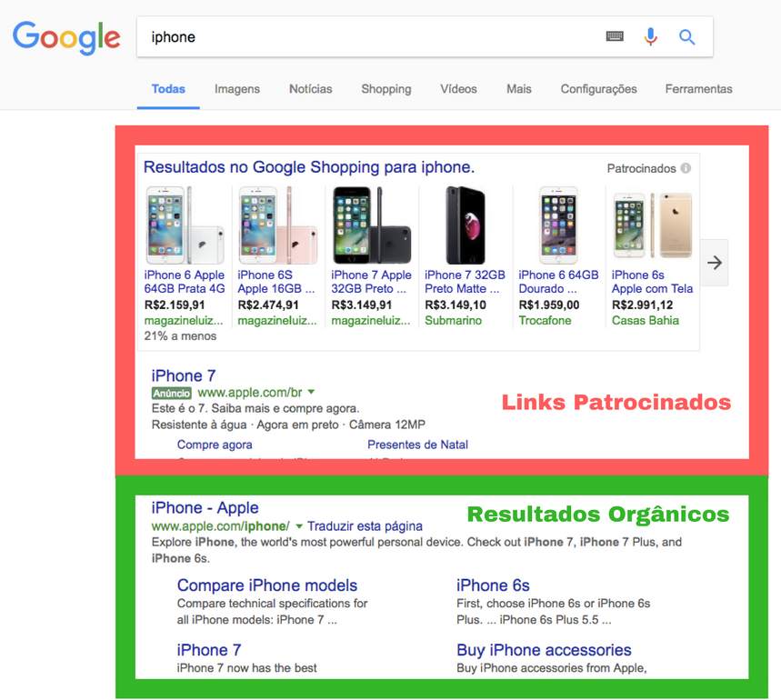Open the Ferramentas search tools
This screenshot has width=781, height=700.
click(698, 89)
